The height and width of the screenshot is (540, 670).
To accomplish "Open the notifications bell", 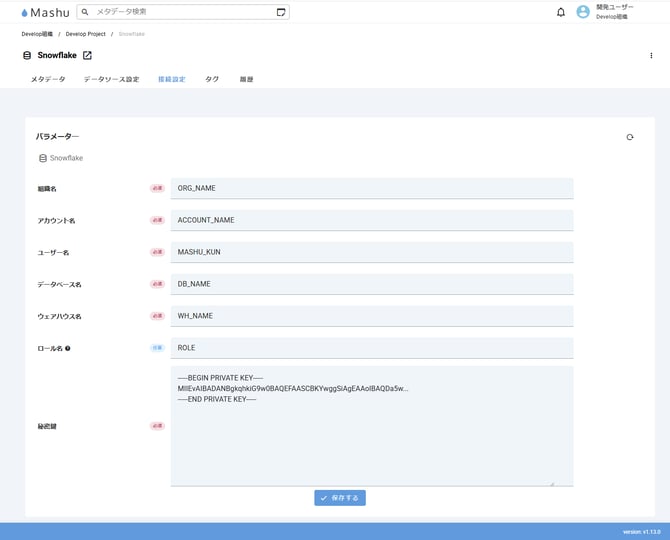I will (x=561, y=12).
